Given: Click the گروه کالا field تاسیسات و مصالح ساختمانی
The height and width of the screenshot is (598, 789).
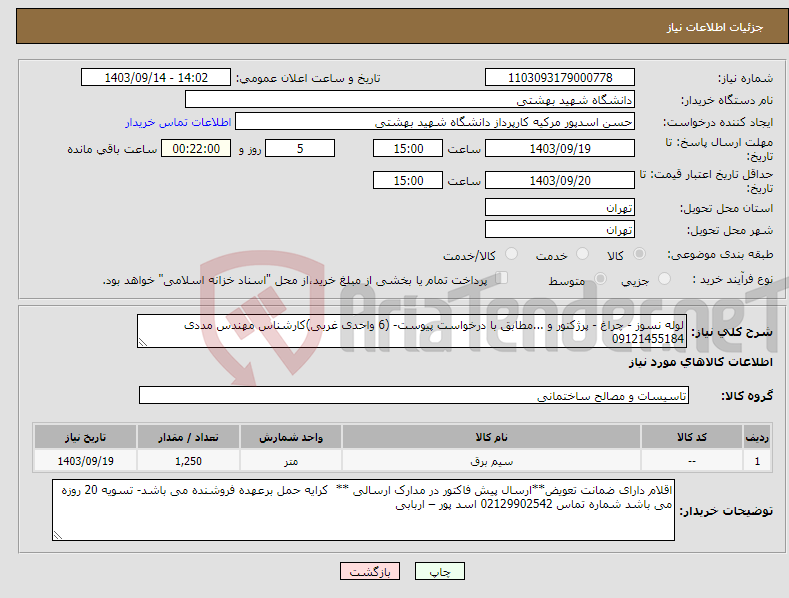Looking at the screenshot, I should click(x=414, y=396).
